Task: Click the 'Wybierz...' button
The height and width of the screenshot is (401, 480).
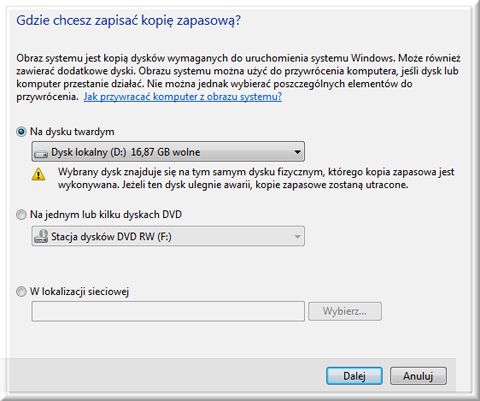Action: coord(345,311)
